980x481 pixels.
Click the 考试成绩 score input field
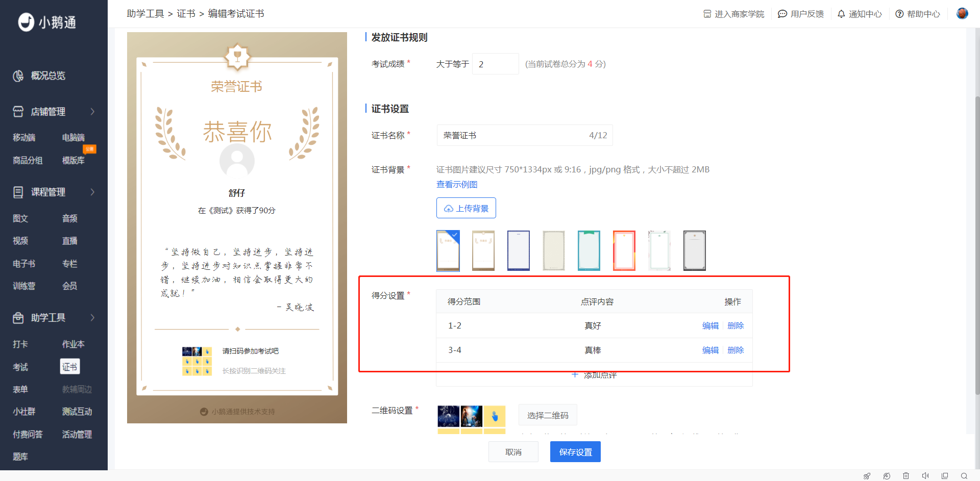496,64
